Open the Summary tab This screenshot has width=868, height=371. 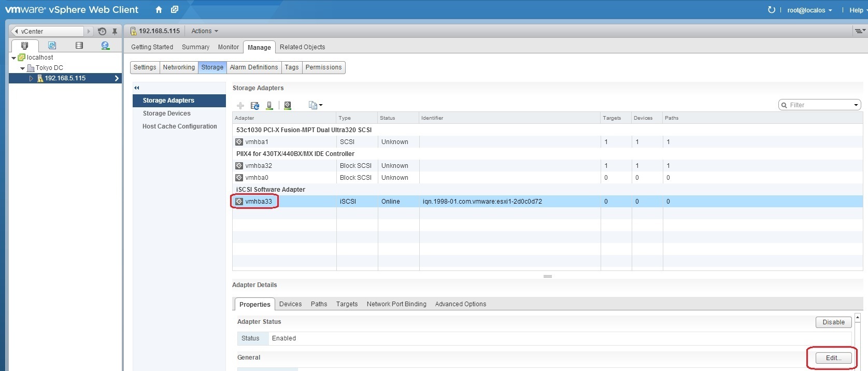(x=195, y=47)
